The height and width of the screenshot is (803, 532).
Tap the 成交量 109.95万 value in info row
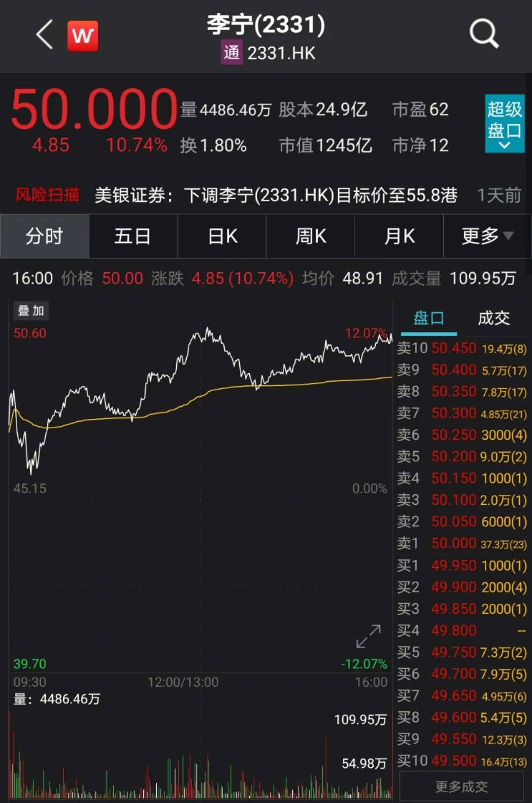(454, 279)
